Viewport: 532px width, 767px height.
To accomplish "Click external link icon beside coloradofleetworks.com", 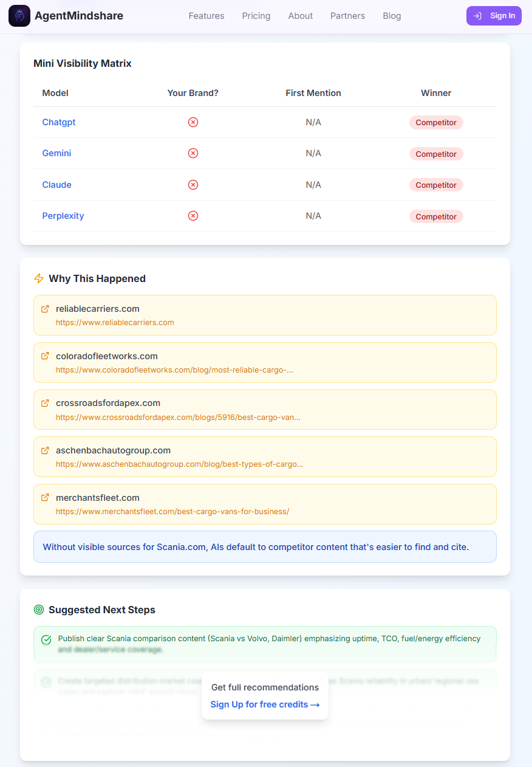I will pyautogui.click(x=45, y=356).
